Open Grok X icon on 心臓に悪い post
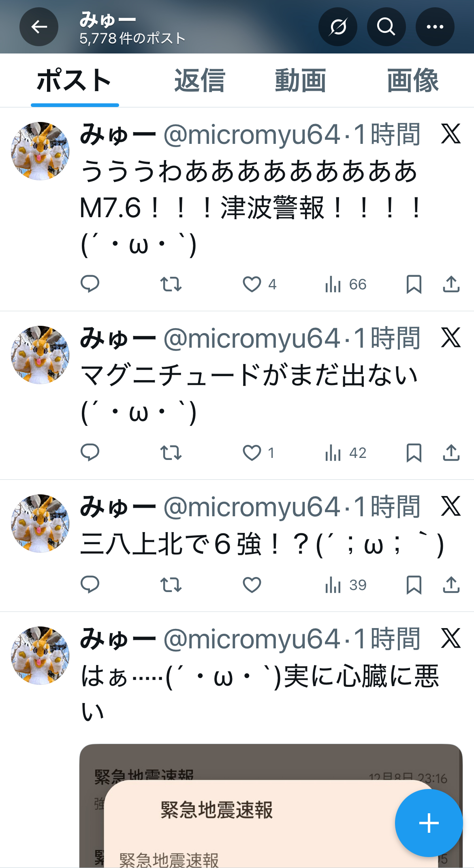 pos(451,639)
